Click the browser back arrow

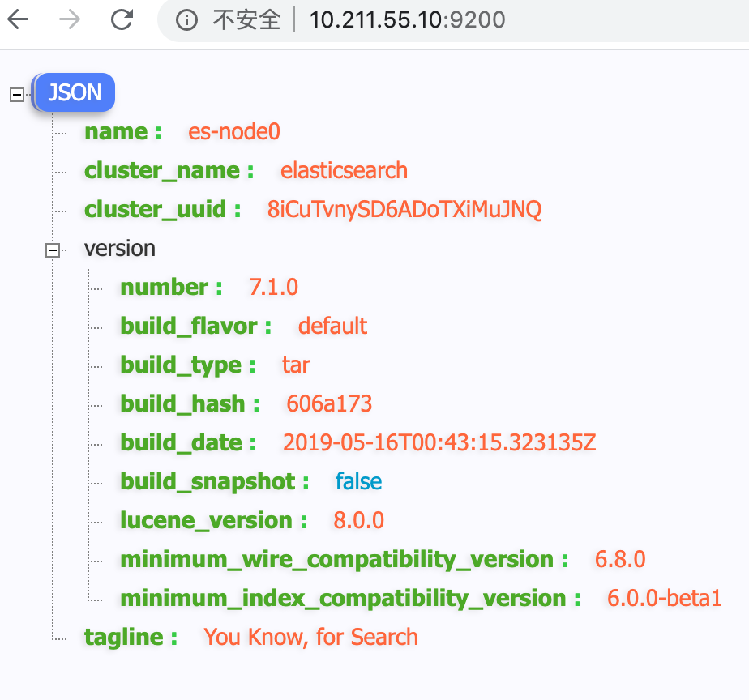18,20
